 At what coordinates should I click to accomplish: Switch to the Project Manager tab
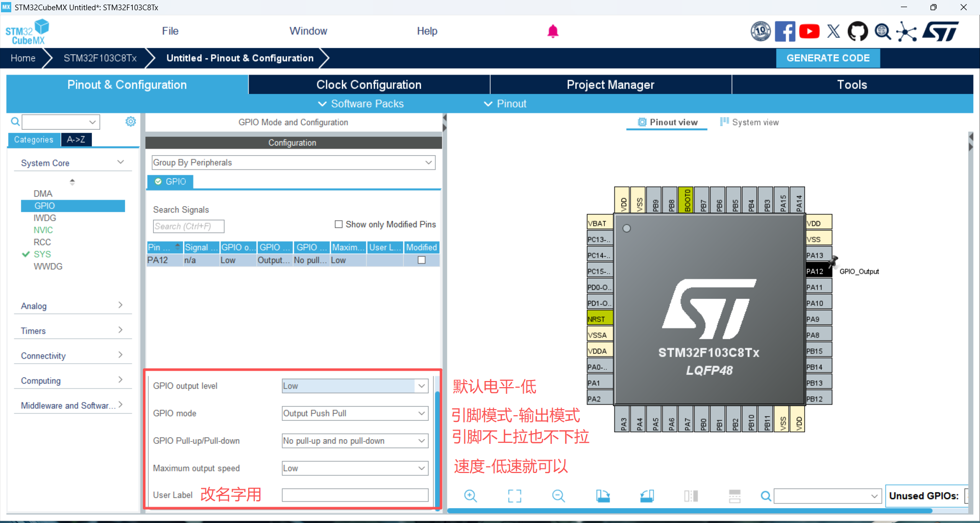tap(610, 85)
